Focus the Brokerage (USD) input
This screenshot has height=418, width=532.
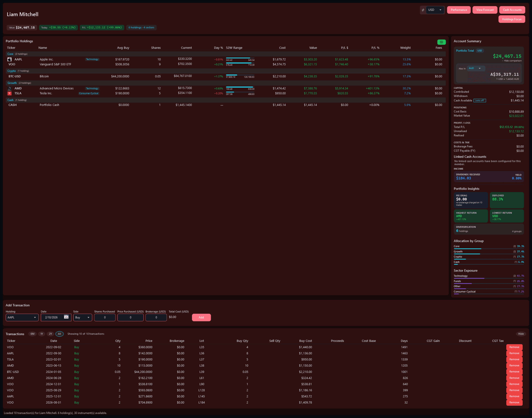click(156, 317)
